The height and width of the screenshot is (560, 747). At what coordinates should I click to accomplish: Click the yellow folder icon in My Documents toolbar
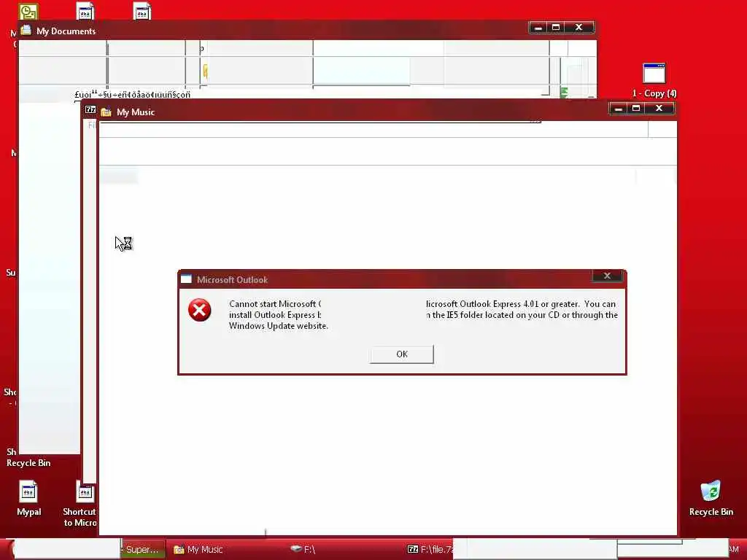(205, 71)
